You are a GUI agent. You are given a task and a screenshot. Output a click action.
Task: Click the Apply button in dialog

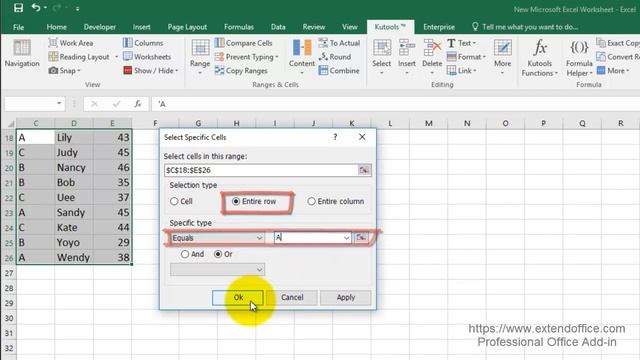pyautogui.click(x=346, y=297)
